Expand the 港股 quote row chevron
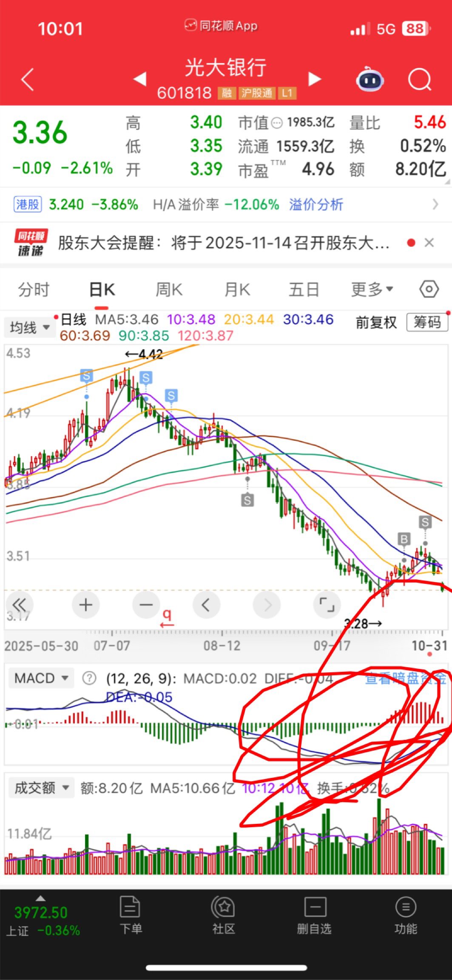The height and width of the screenshot is (980, 452). pyautogui.click(x=435, y=205)
